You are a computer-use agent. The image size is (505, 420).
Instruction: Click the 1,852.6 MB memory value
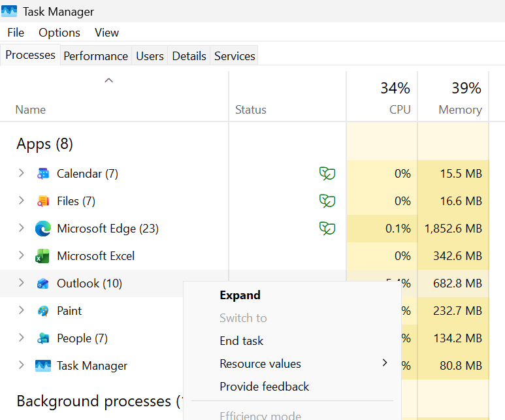click(453, 229)
